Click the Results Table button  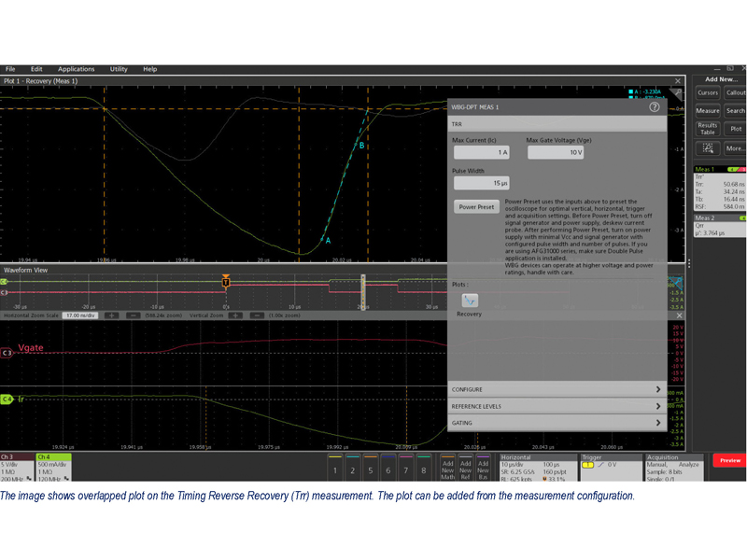[x=708, y=127]
